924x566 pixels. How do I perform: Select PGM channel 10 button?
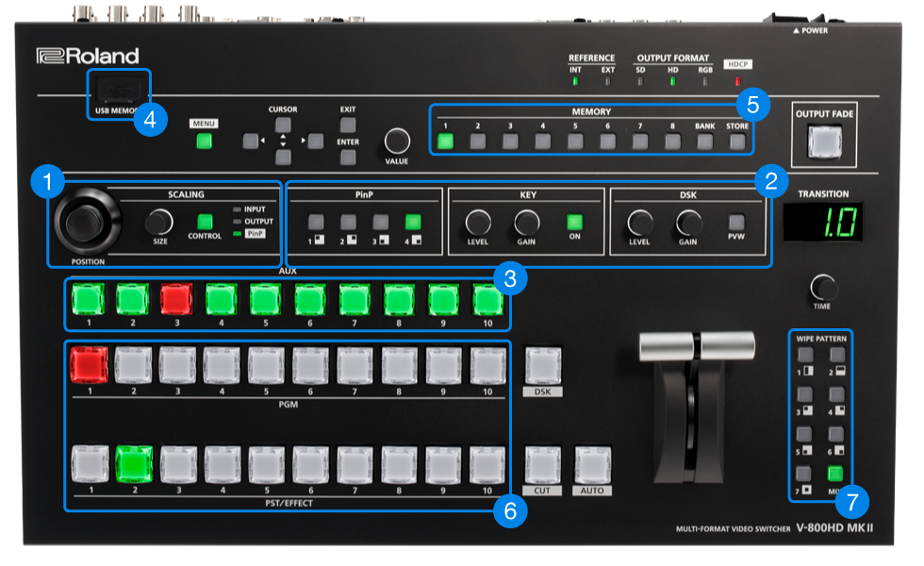pos(488,366)
